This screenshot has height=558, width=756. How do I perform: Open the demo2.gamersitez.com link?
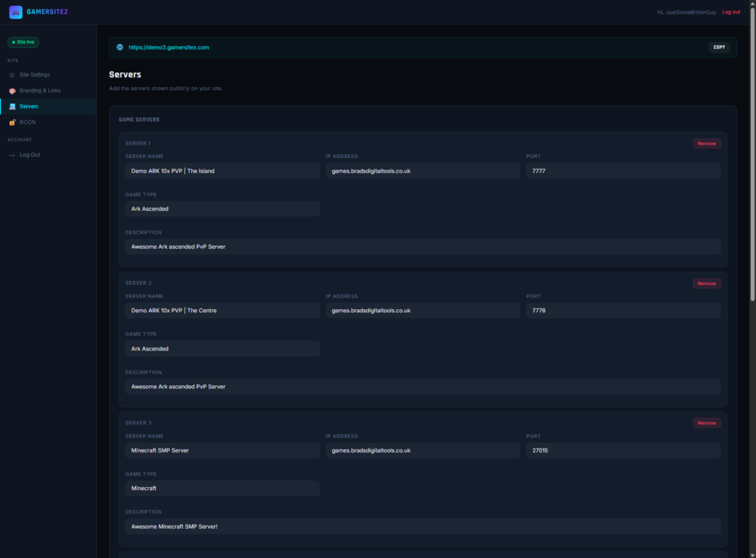coord(169,47)
